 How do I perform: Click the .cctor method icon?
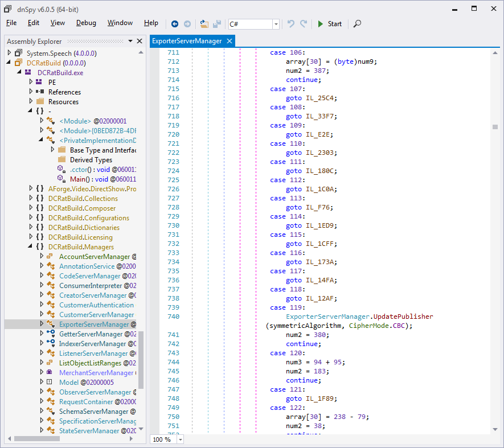(62, 169)
